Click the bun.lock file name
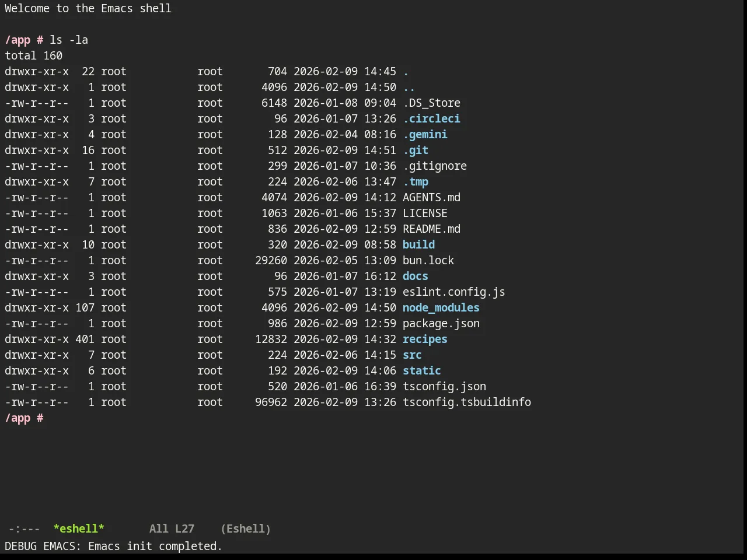Screen dimensions: 747x560 pyautogui.click(x=428, y=260)
